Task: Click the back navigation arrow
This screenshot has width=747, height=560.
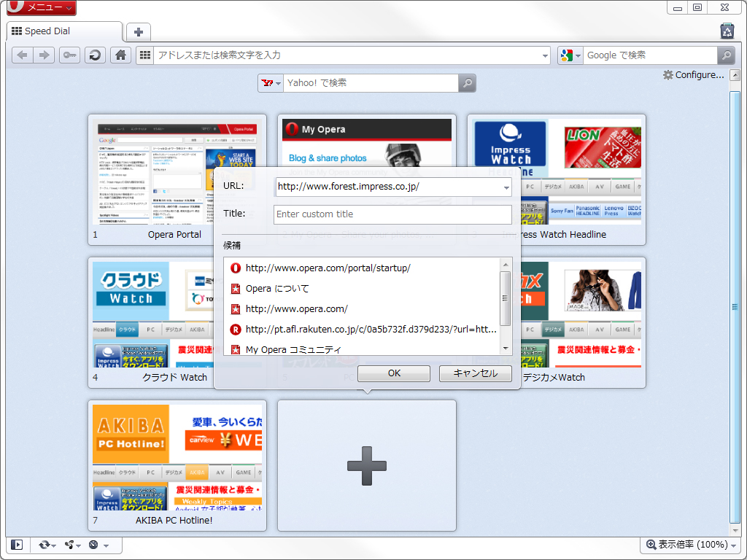Action: tap(22, 55)
